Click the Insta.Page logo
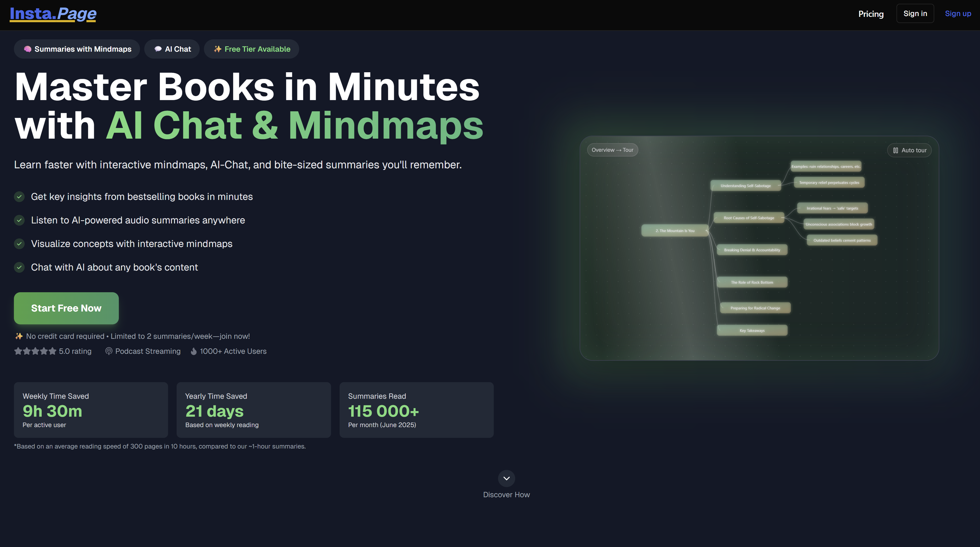The width and height of the screenshot is (980, 547). click(53, 14)
